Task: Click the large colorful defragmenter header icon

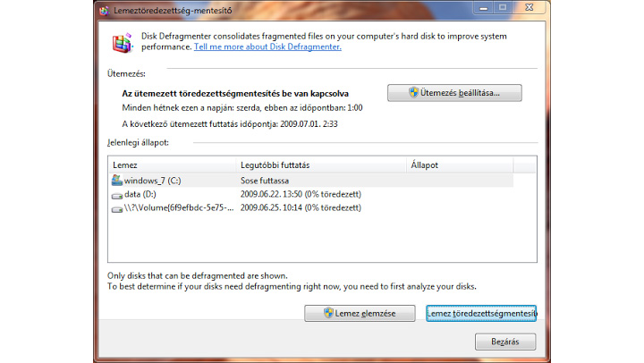Action: [123, 42]
